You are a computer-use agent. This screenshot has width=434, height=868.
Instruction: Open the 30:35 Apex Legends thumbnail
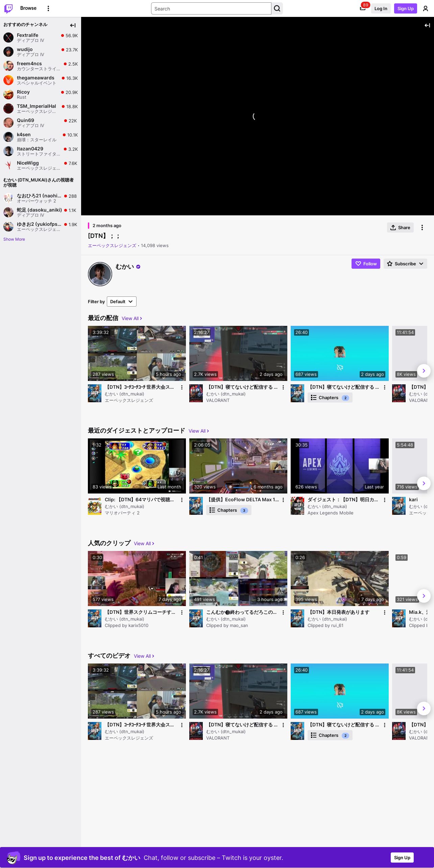pos(340,466)
